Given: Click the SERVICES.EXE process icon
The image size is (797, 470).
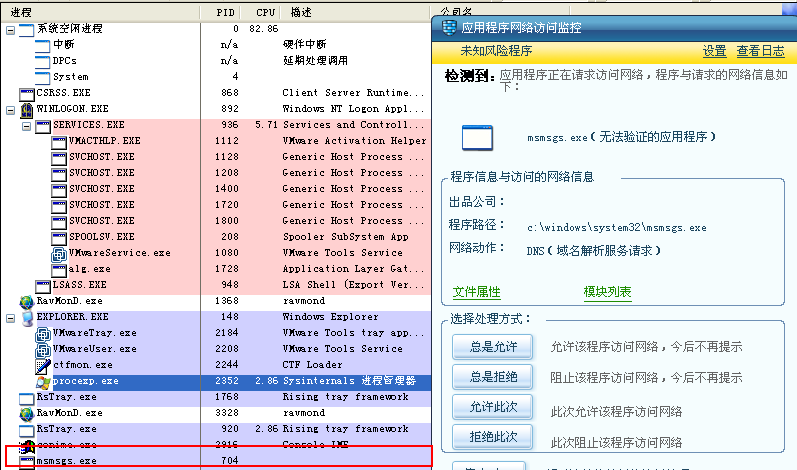Looking at the screenshot, I should point(43,126).
